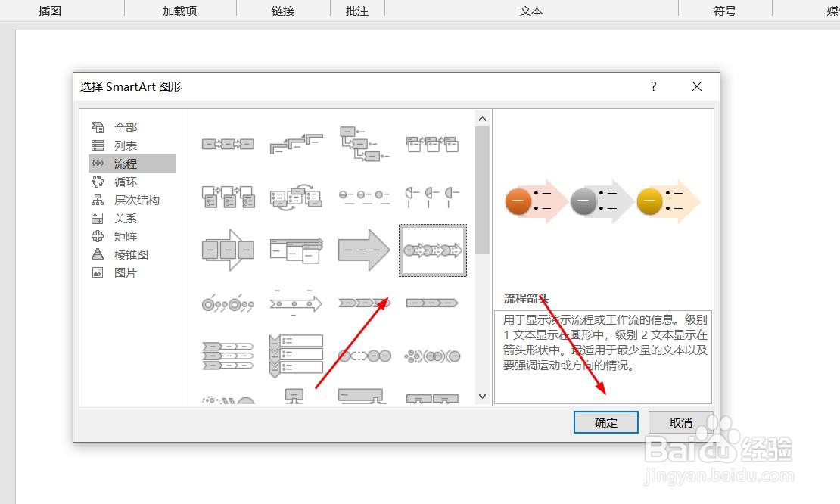Pick the three rows of chevrons layout

tap(228, 356)
